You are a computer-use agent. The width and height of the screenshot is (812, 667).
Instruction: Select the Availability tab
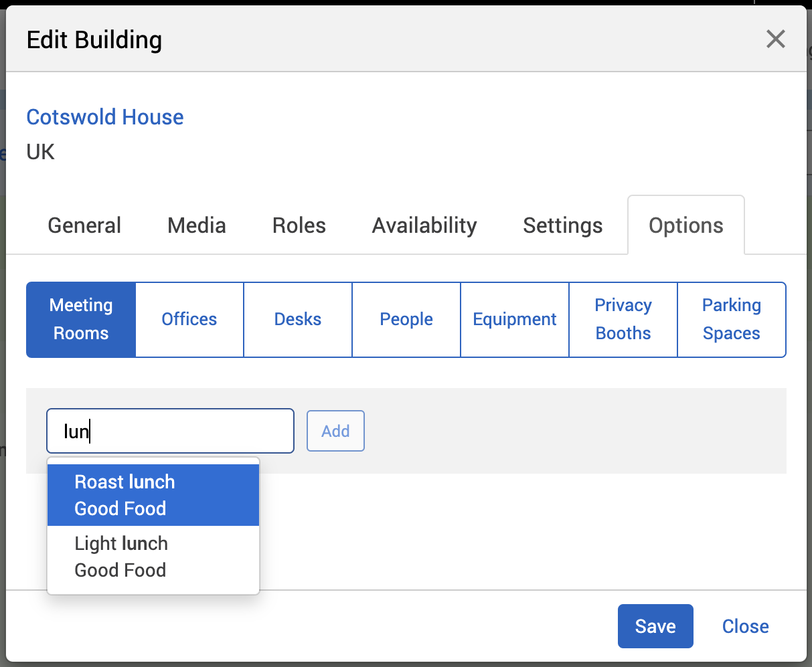424,225
